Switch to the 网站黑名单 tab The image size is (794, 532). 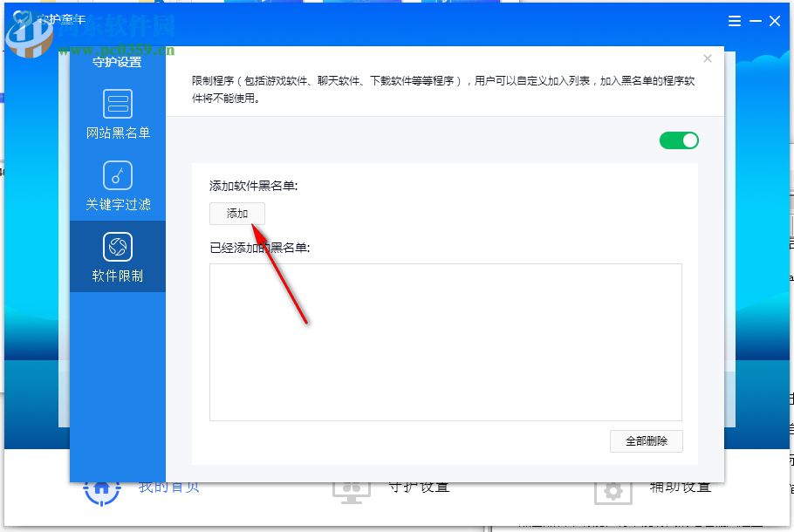tap(118, 116)
